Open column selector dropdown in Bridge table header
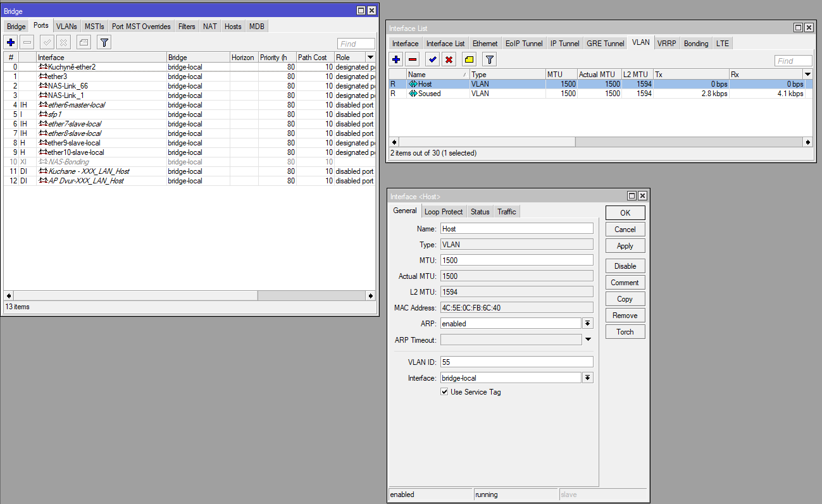 (370, 58)
